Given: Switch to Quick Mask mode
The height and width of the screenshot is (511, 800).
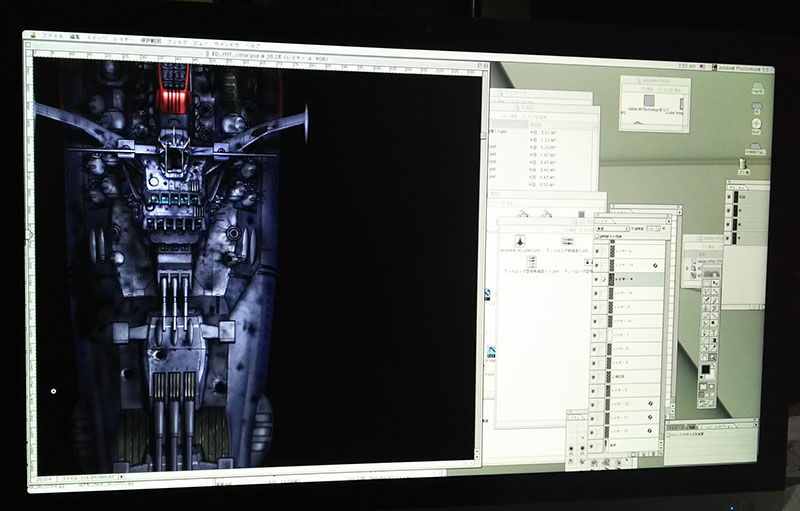Looking at the screenshot, I should [x=712, y=387].
